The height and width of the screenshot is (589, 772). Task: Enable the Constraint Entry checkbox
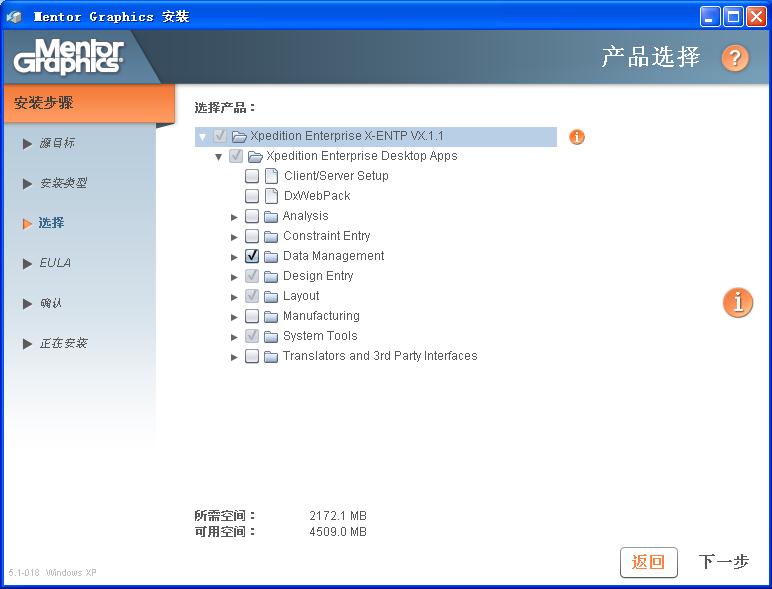[x=252, y=236]
